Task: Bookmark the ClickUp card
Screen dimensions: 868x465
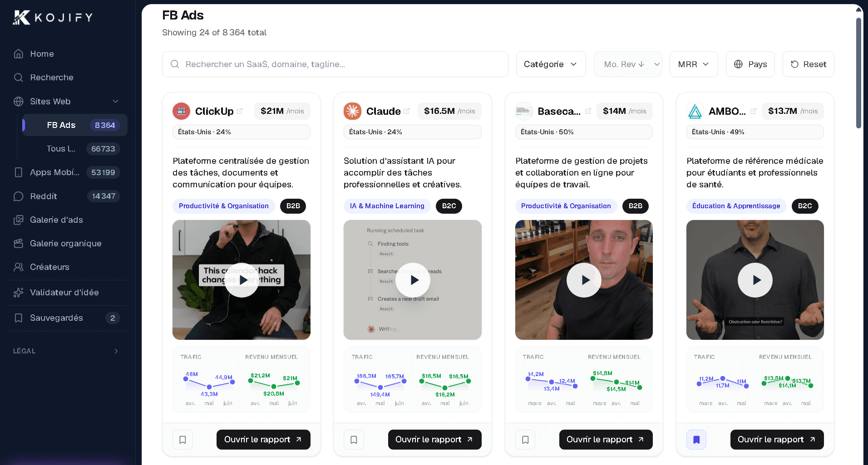Action: [x=182, y=440]
